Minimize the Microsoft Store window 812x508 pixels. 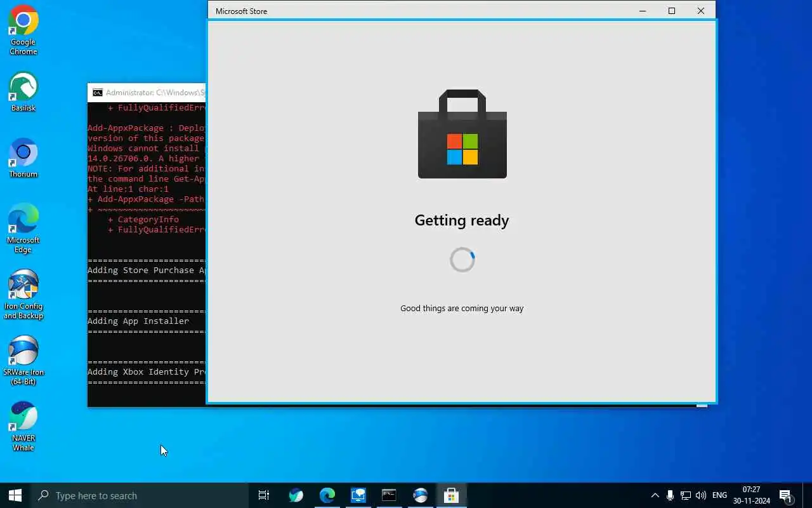pyautogui.click(x=643, y=11)
